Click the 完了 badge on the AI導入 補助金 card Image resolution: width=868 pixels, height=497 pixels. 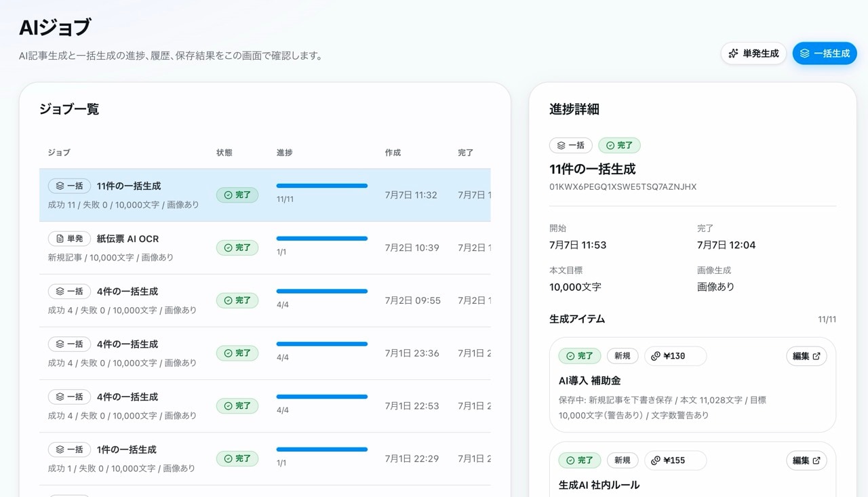pyautogui.click(x=580, y=356)
